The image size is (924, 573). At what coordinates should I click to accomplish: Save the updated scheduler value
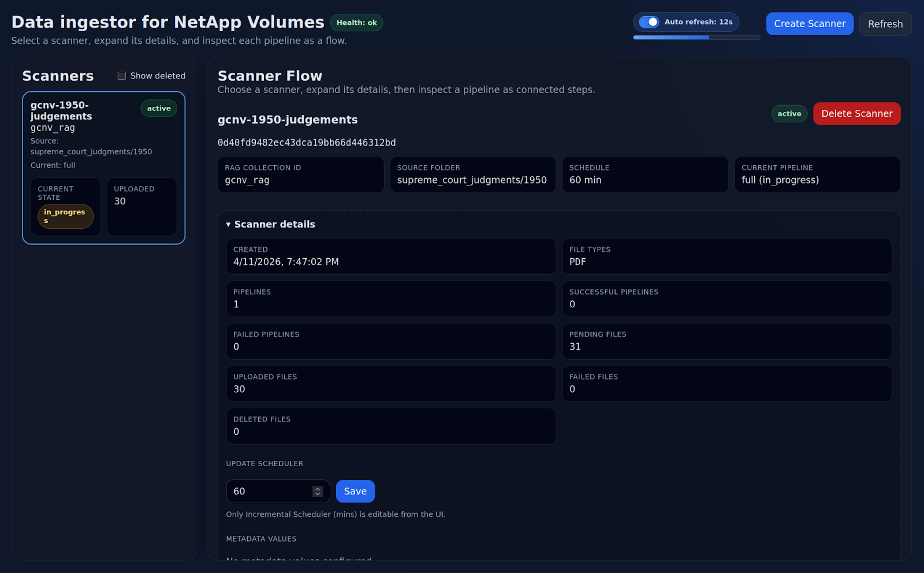[355, 492]
